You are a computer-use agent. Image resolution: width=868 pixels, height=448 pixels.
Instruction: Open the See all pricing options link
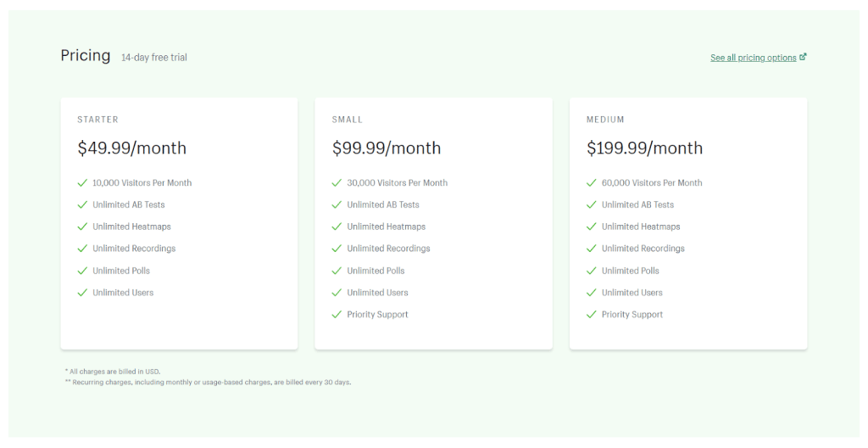tap(753, 58)
